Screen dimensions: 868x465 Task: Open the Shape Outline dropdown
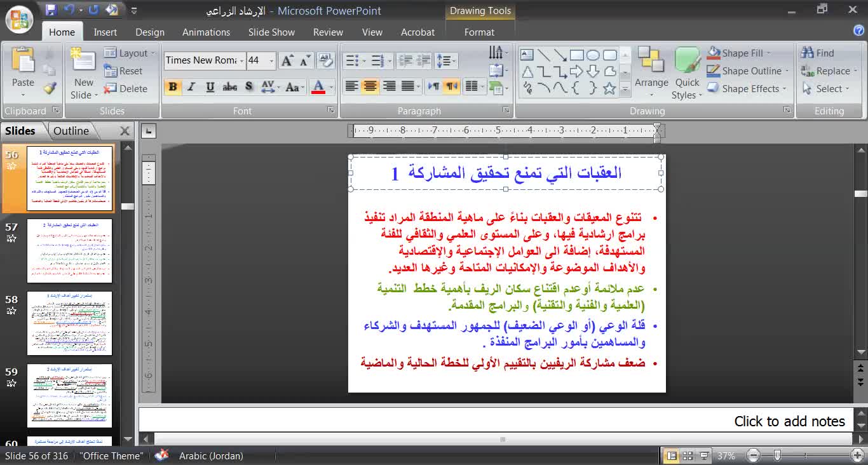[x=748, y=71]
